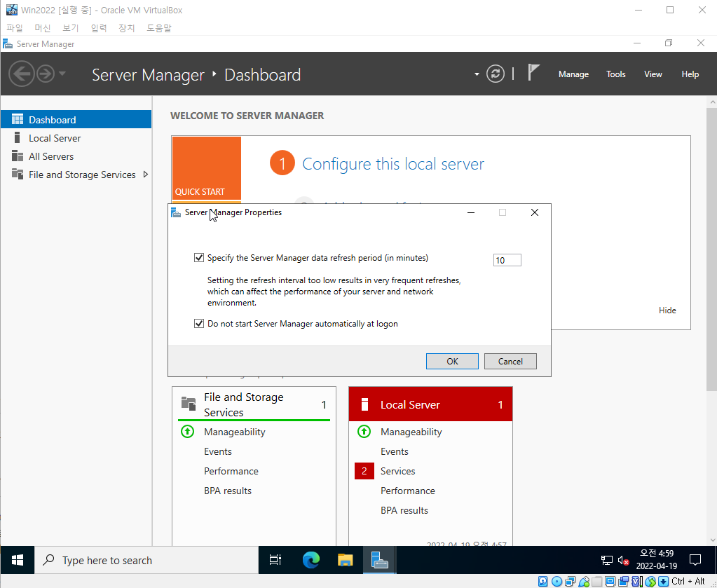Click the muted volume tray icon
Screen dimensions: 717x588
[x=623, y=560]
